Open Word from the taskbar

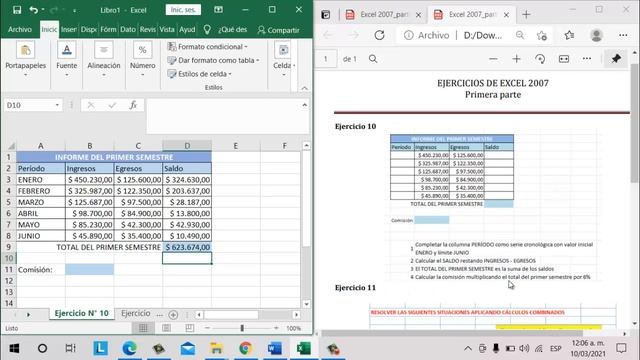click(275, 349)
